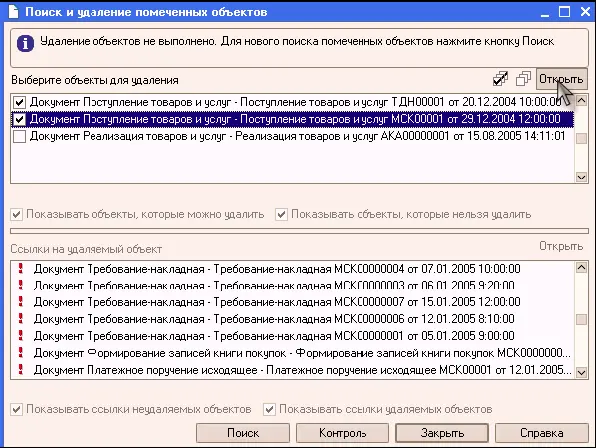Click the blue information icon
596x448 pixels.
click(x=25, y=43)
